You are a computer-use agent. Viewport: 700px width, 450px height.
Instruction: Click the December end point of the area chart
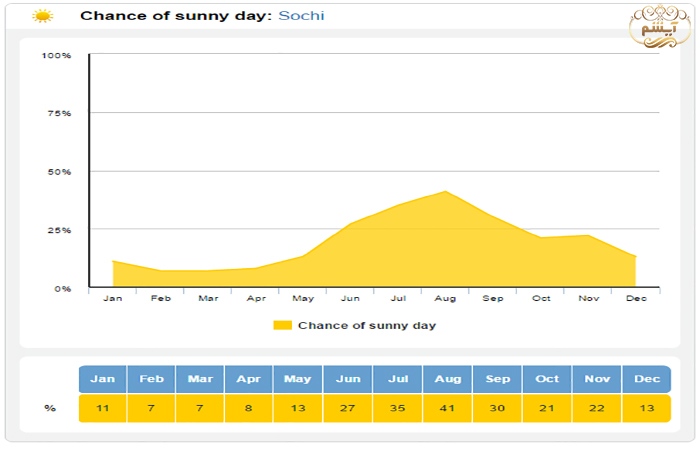click(x=636, y=256)
